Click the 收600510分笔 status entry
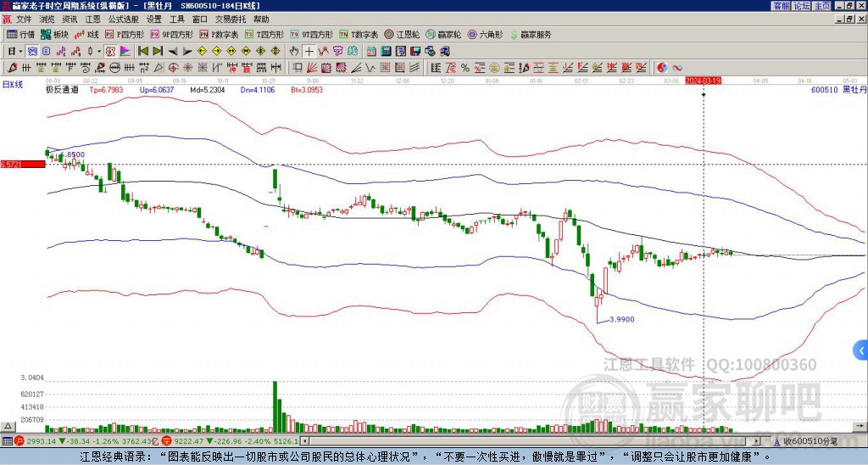The height and width of the screenshot is (465, 868). point(805,441)
